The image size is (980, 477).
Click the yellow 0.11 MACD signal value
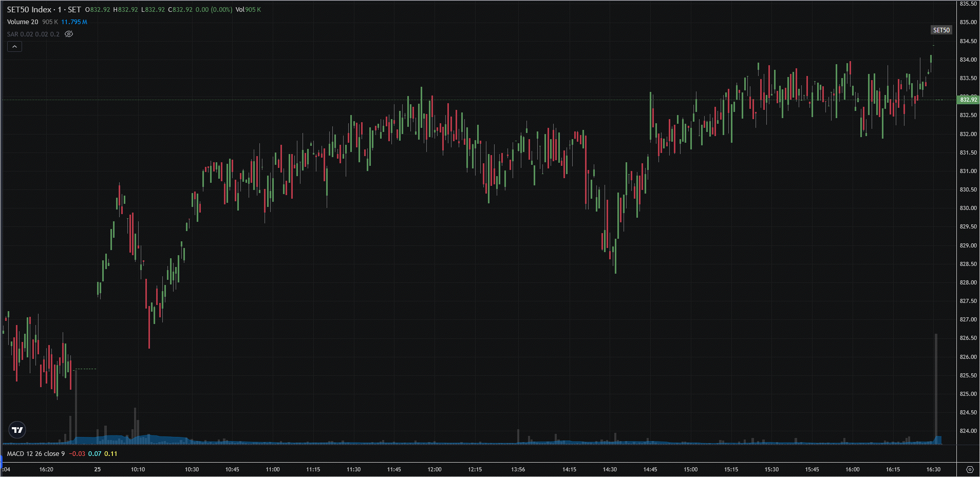(111, 454)
